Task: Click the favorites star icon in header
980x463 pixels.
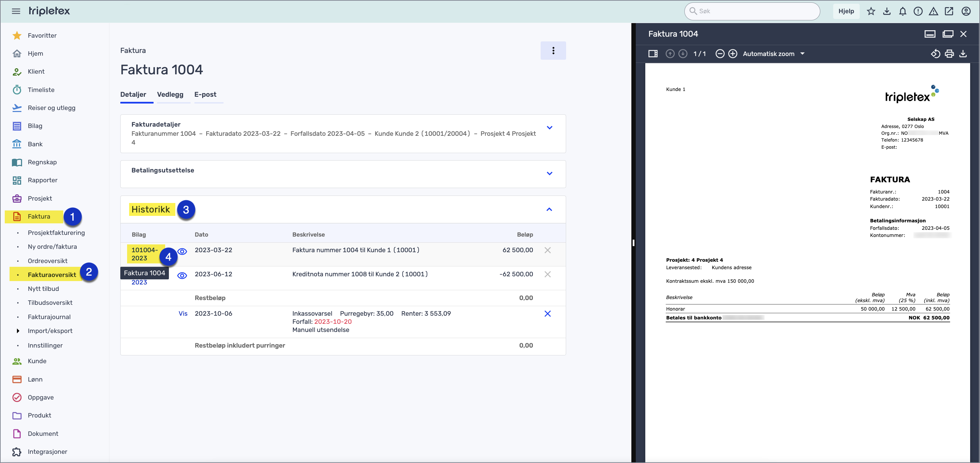Action: click(x=871, y=11)
